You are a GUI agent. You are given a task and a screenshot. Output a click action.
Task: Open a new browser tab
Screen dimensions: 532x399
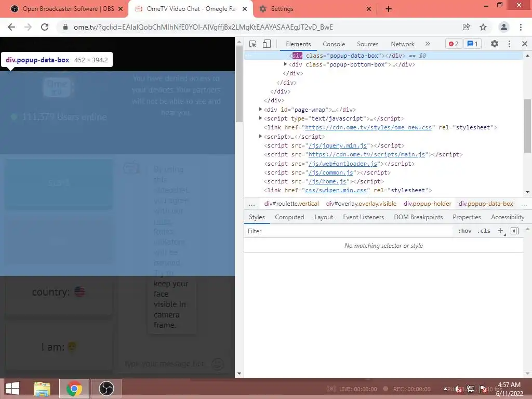(x=389, y=9)
